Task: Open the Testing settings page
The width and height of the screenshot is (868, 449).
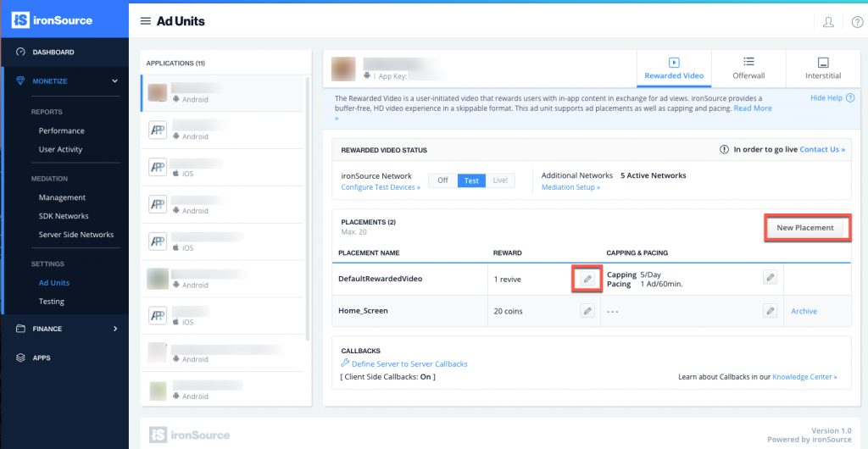Action: (x=52, y=302)
